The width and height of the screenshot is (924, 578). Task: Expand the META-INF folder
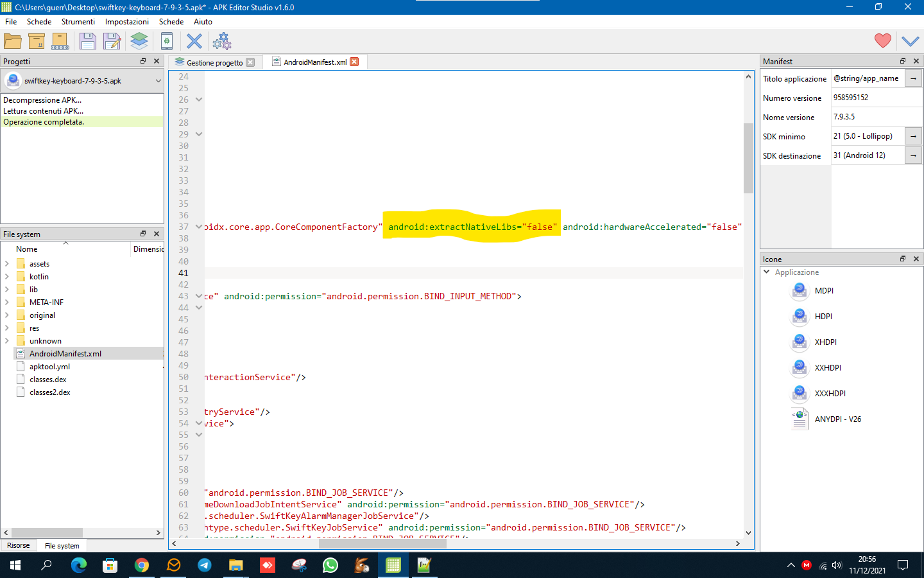click(x=7, y=302)
